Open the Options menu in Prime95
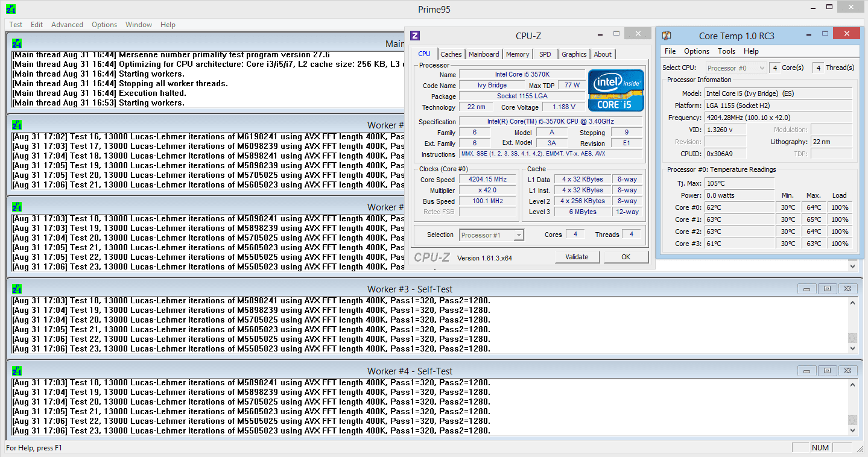This screenshot has width=868, height=457. click(104, 25)
